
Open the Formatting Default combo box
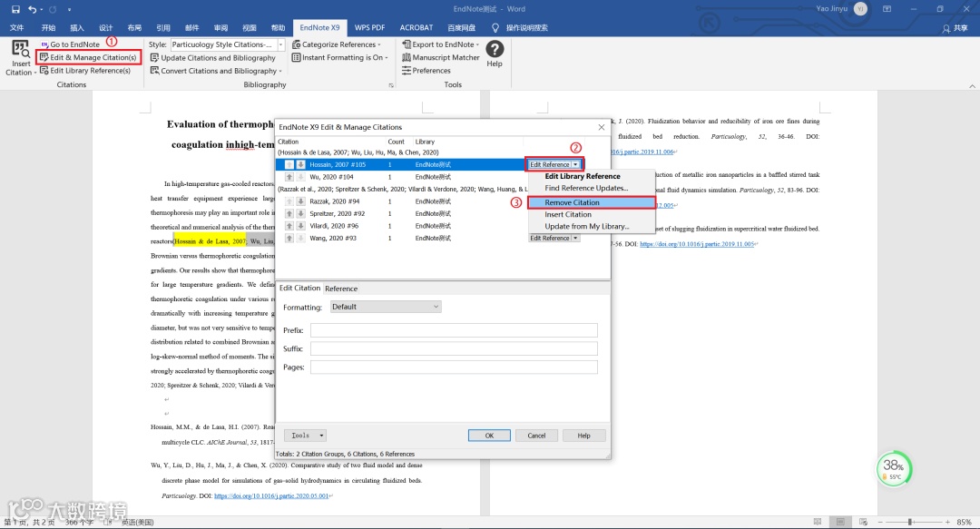385,307
